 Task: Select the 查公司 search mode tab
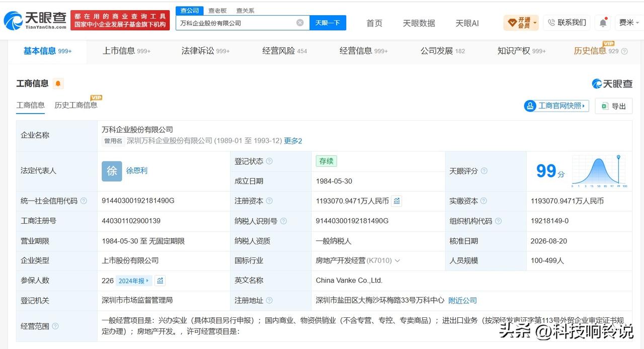coord(190,11)
